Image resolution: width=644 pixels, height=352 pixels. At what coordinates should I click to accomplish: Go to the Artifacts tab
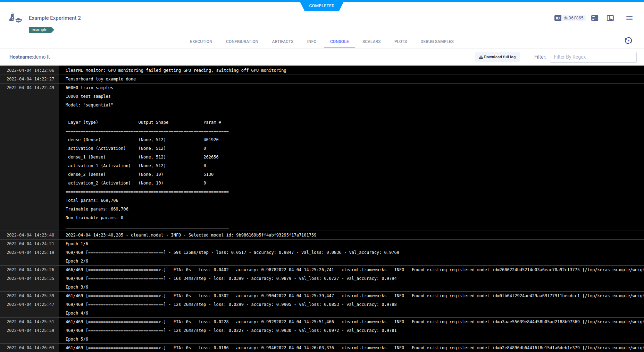283,42
